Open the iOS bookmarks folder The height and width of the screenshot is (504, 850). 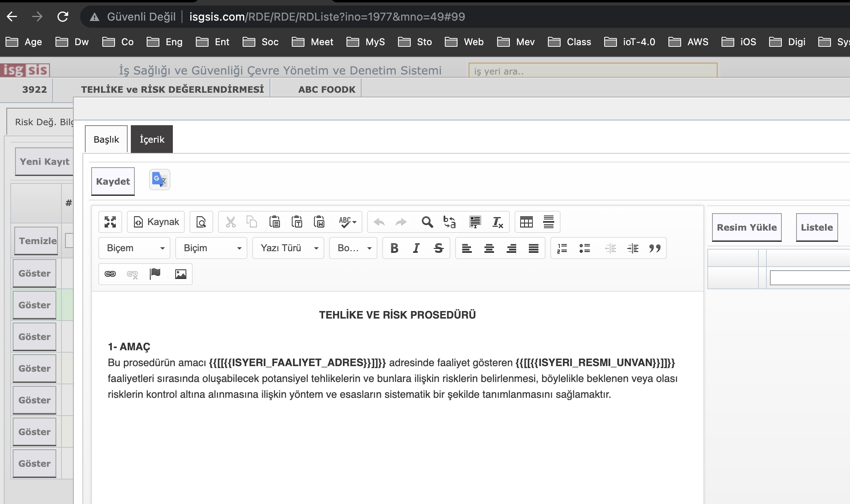(739, 42)
